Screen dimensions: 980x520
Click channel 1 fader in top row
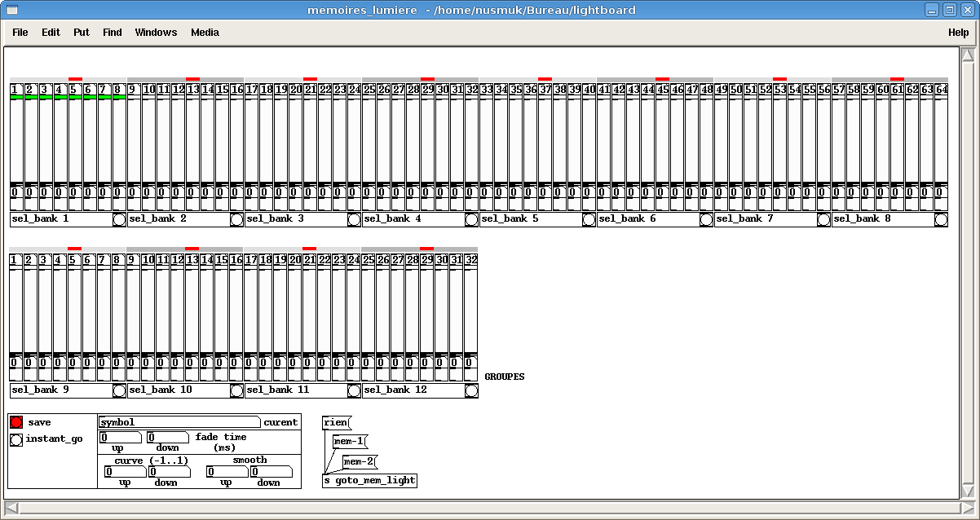16,139
